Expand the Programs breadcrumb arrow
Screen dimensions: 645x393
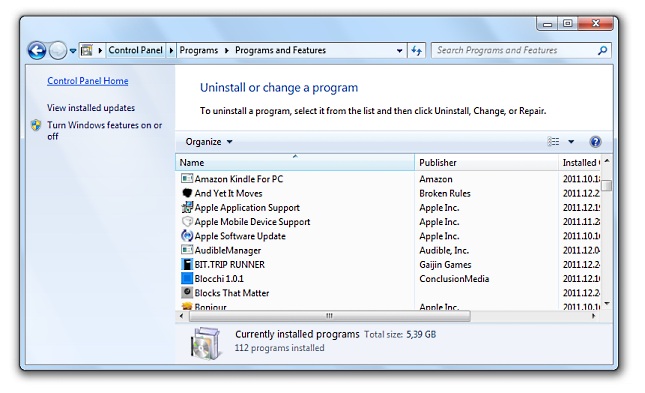[227, 51]
